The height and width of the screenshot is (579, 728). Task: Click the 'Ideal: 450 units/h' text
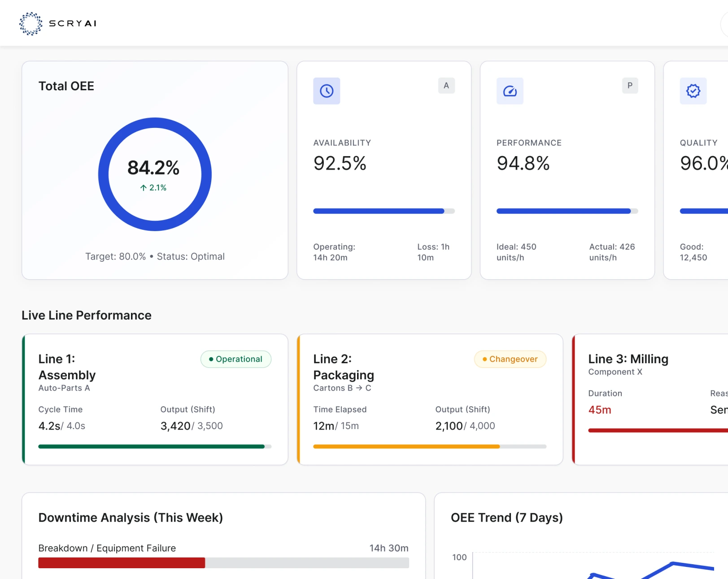click(516, 252)
